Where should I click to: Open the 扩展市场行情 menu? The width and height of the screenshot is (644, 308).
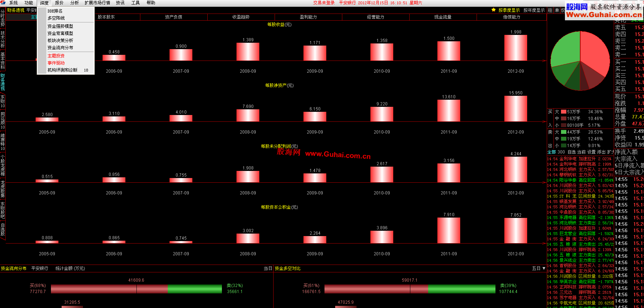coord(97,3)
